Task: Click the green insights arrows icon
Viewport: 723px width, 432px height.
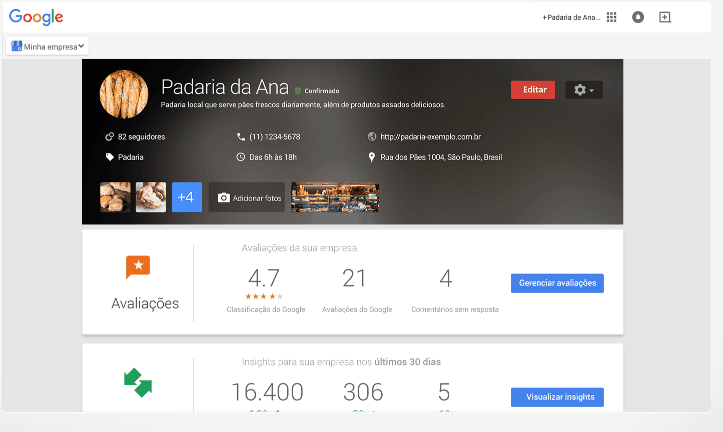Action: [x=138, y=382]
